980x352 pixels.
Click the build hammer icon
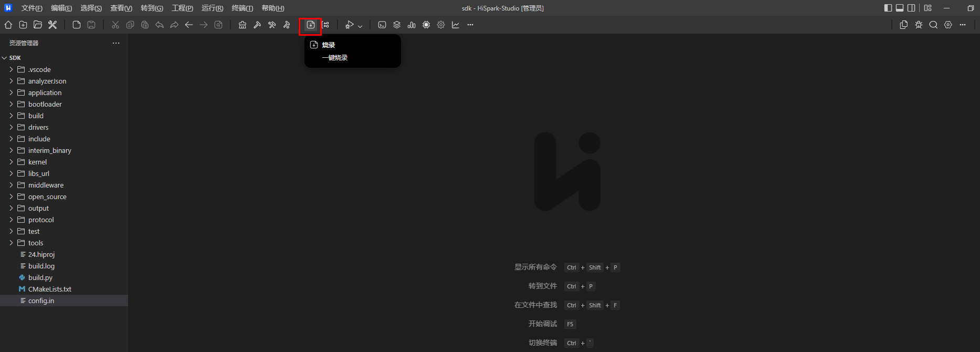(257, 25)
